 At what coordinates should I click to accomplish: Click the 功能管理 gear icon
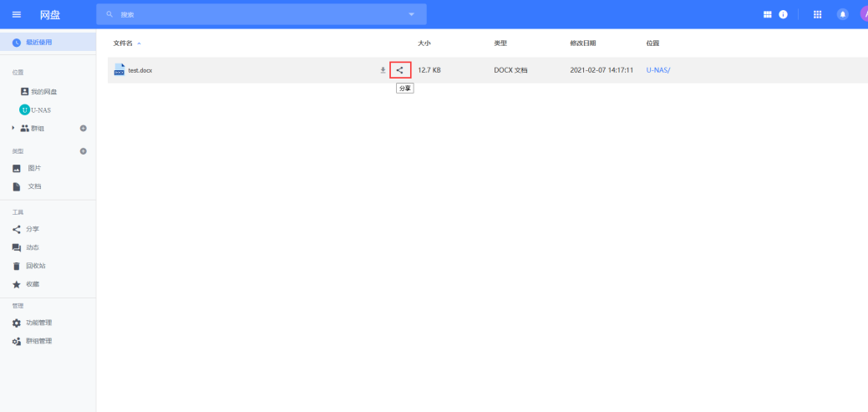click(x=17, y=323)
